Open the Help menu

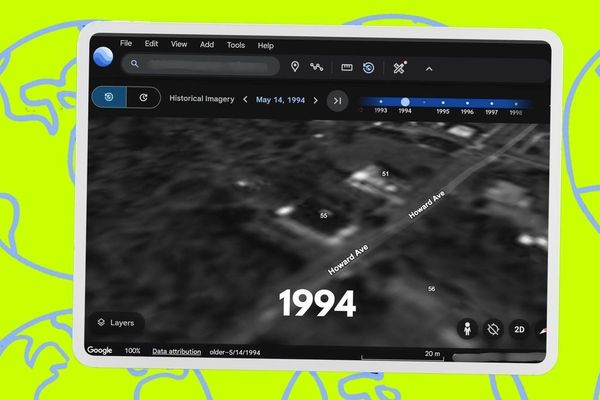(x=265, y=46)
